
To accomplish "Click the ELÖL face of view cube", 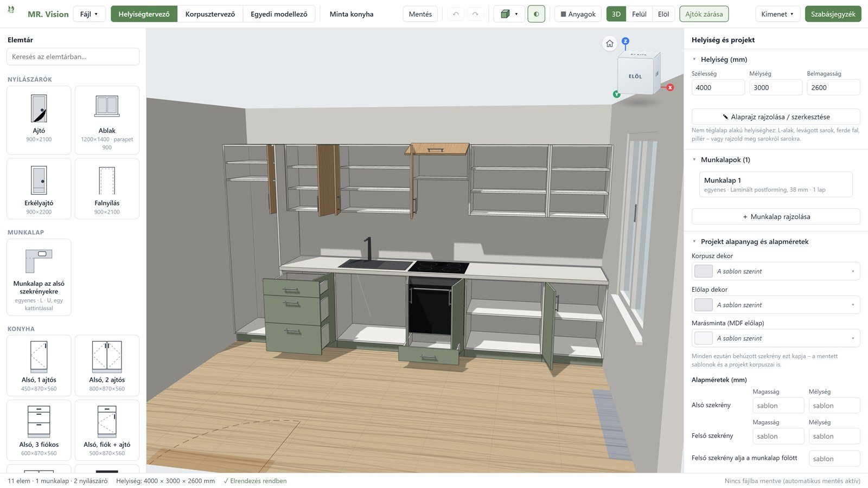I will click(635, 76).
